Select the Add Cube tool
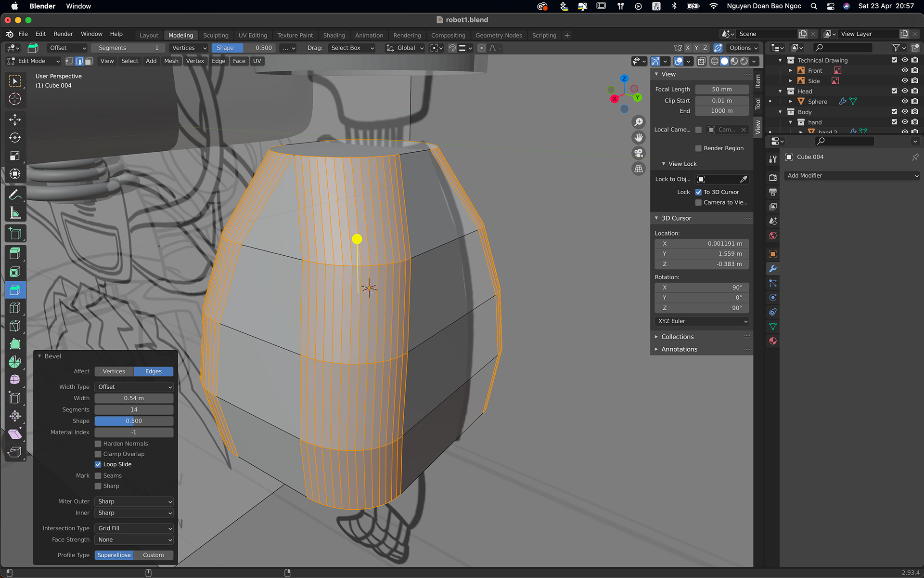 [15, 234]
